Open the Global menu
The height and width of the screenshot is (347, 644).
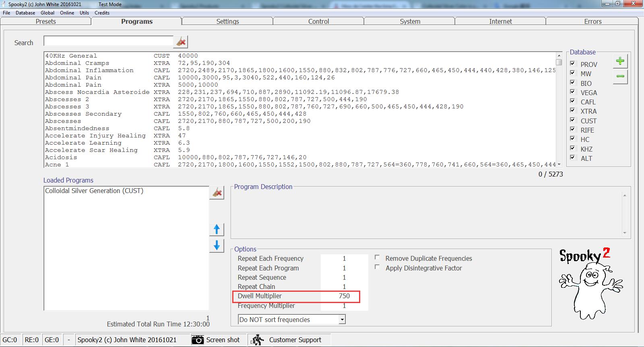47,12
